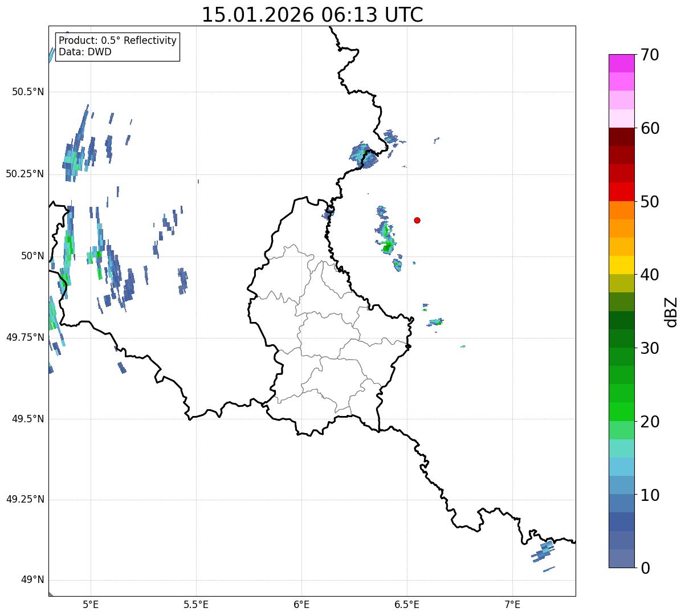
Task: Click the colorbar tick label 0
Action: tap(645, 568)
